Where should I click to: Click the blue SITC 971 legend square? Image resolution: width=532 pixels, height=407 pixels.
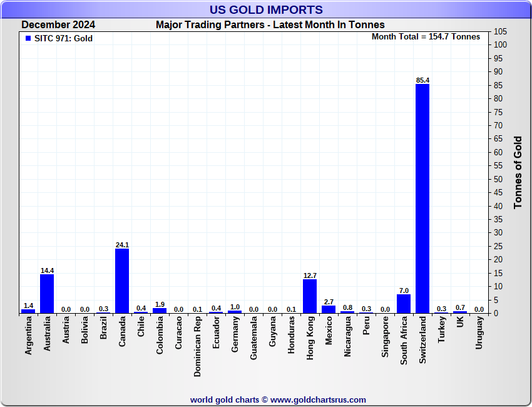point(28,39)
